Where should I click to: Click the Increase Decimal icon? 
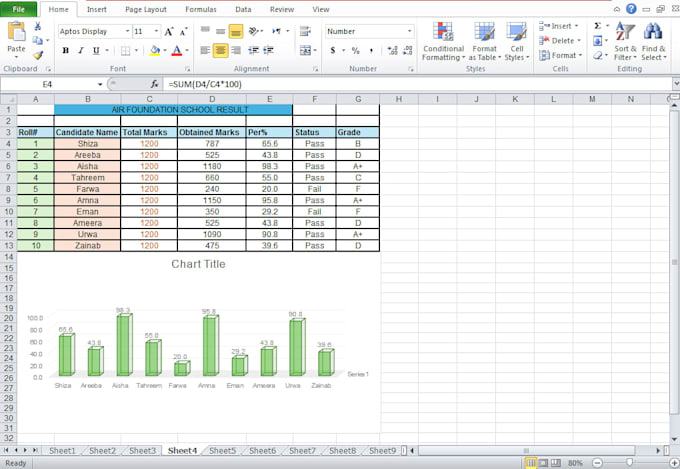(392, 50)
